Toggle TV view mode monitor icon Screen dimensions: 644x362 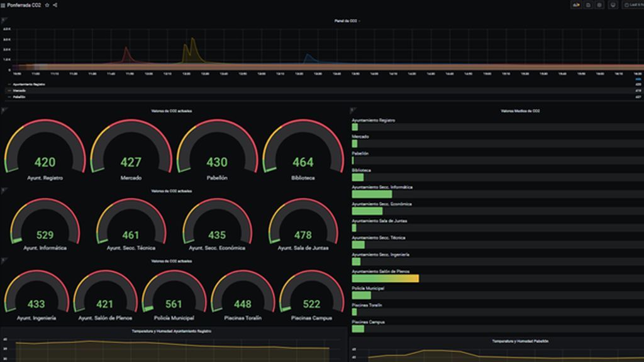(x=613, y=5)
